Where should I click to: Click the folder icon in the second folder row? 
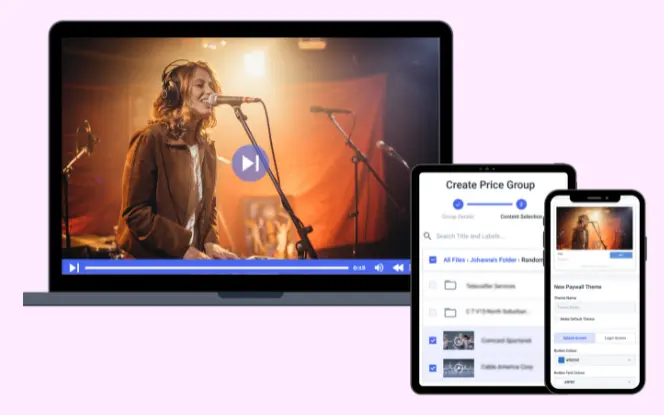(x=450, y=313)
